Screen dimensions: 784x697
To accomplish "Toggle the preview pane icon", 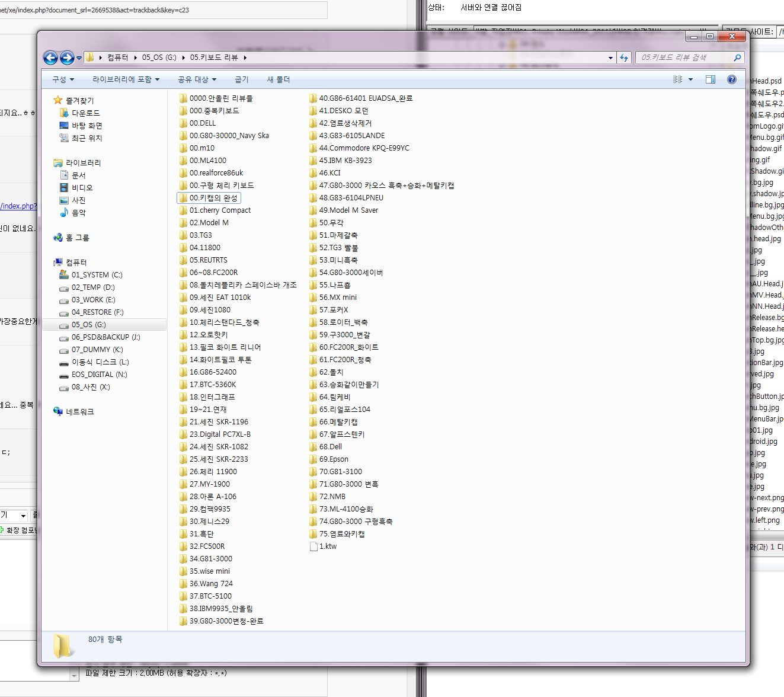I will tap(711, 79).
